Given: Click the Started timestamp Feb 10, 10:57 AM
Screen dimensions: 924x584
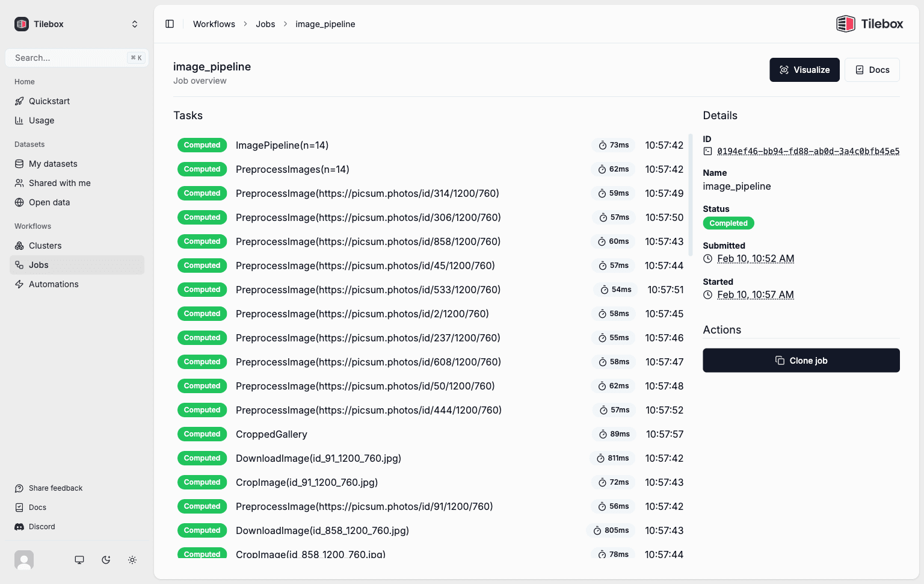Looking at the screenshot, I should pos(756,295).
